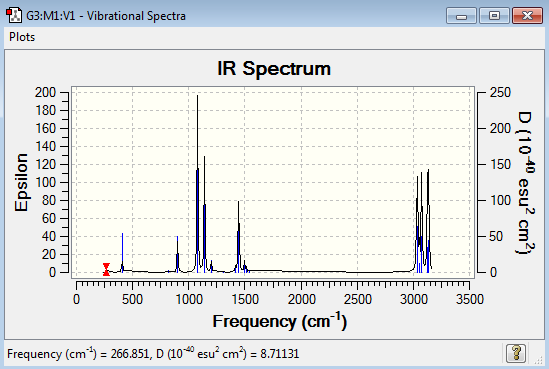This screenshot has height=369, width=549.
Task: Click the Frequency (cm-1) axis label
Action: tap(279, 321)
